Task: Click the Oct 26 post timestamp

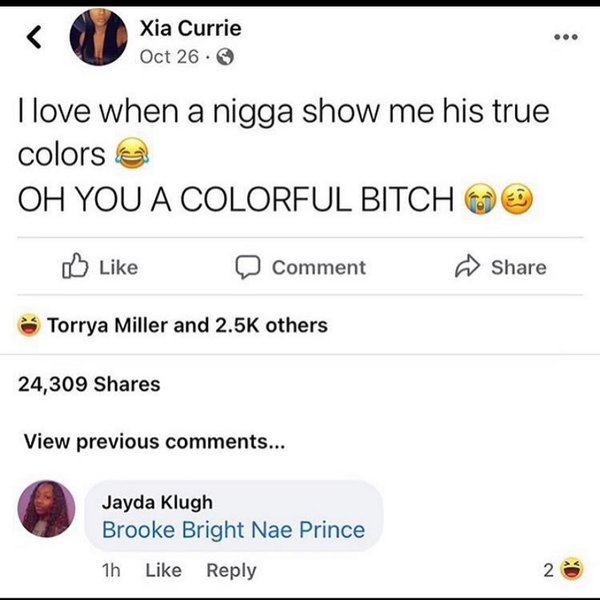Action: [170, 57]
